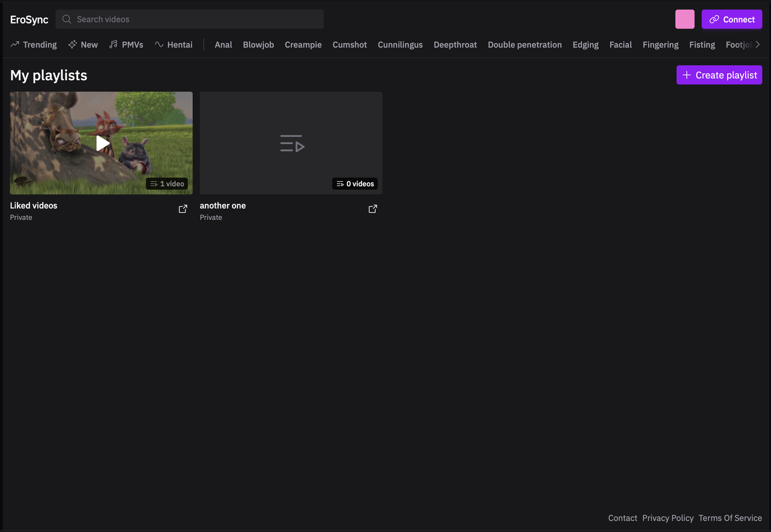Click the 'Liked videos' playlist title

click(34, 205)
